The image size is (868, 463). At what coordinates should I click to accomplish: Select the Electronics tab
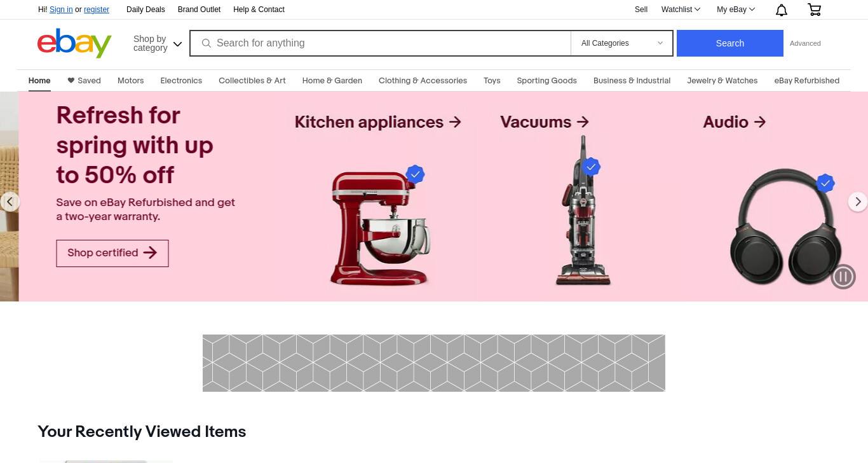pos(181,81)
